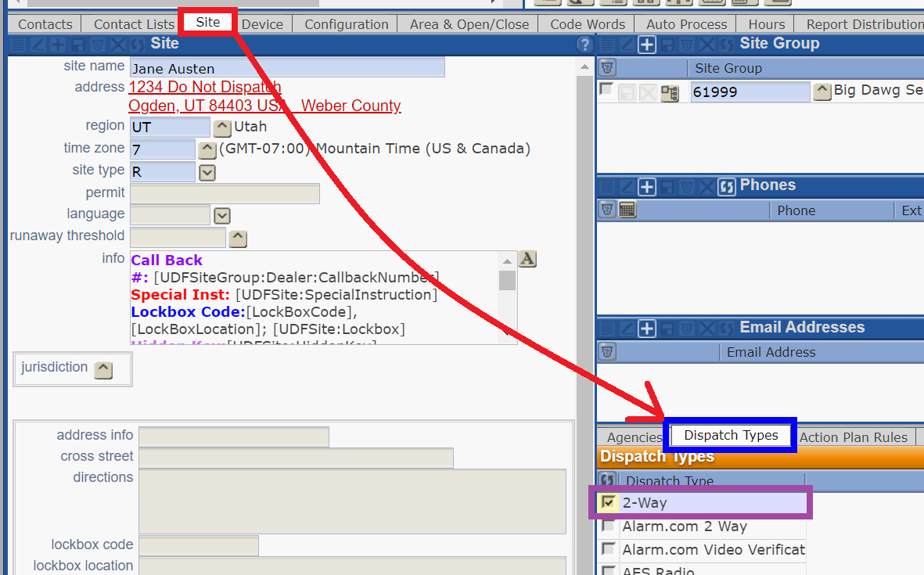Open the Action Plan Rules tab

click(x=853, y=437)
